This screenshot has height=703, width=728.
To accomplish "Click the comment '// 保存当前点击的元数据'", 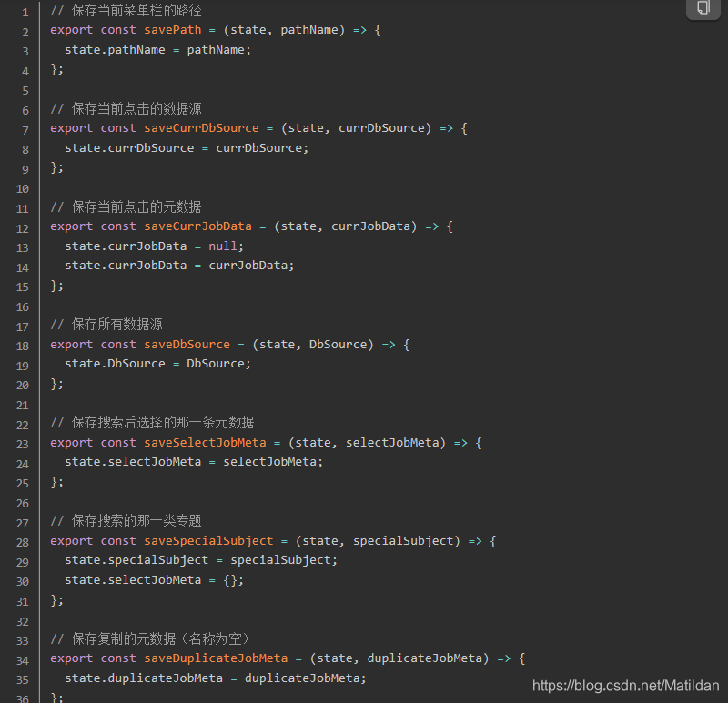I will (x=126, y=207).
